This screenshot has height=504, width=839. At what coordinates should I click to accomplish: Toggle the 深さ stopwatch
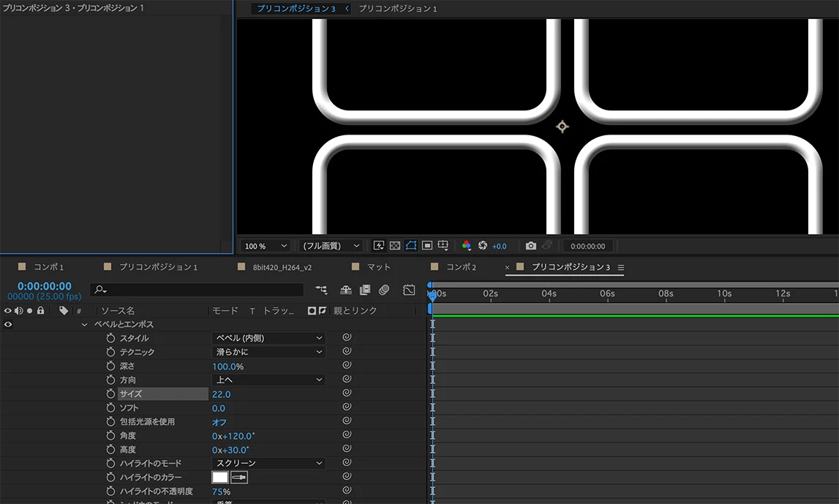click(x=110, y=366)
